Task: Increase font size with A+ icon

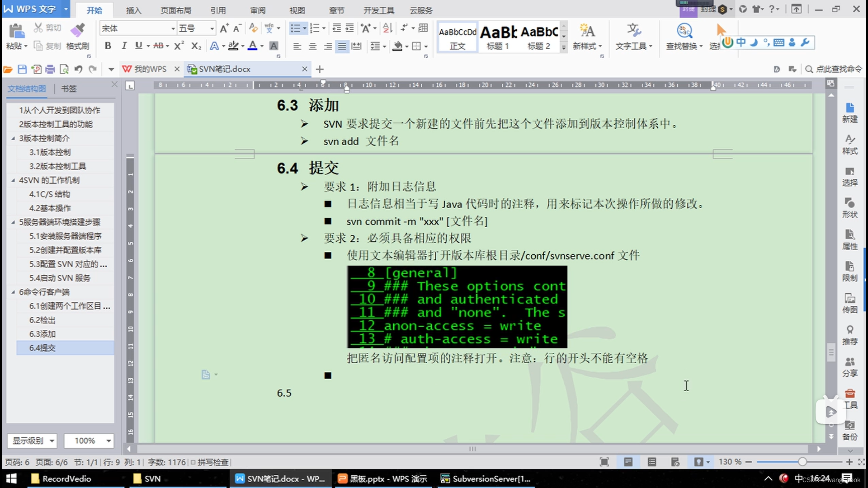Action: 224,28
